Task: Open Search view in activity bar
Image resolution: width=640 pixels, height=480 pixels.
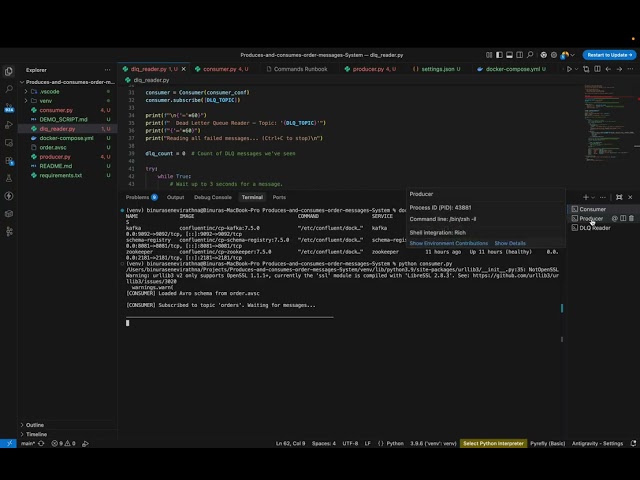Action: [9, 89]
